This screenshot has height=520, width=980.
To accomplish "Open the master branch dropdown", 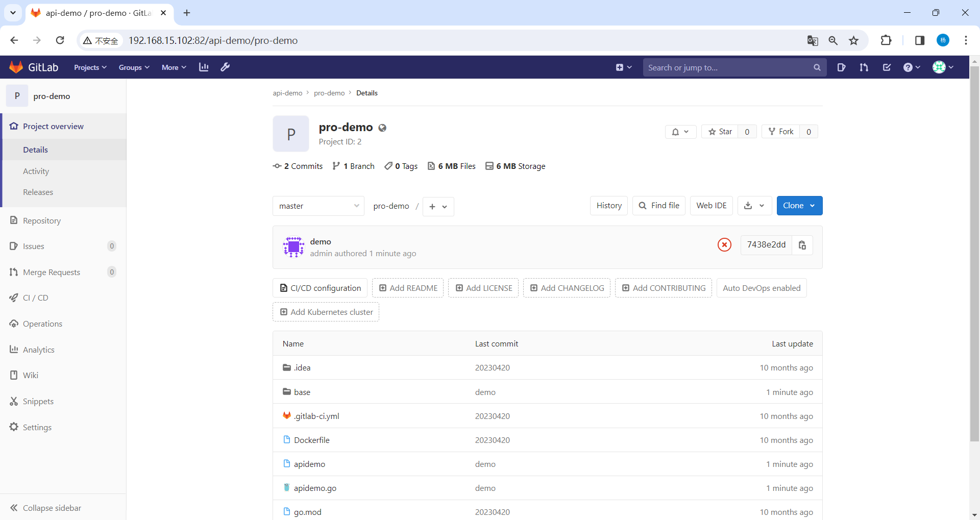I will (318, 206).
